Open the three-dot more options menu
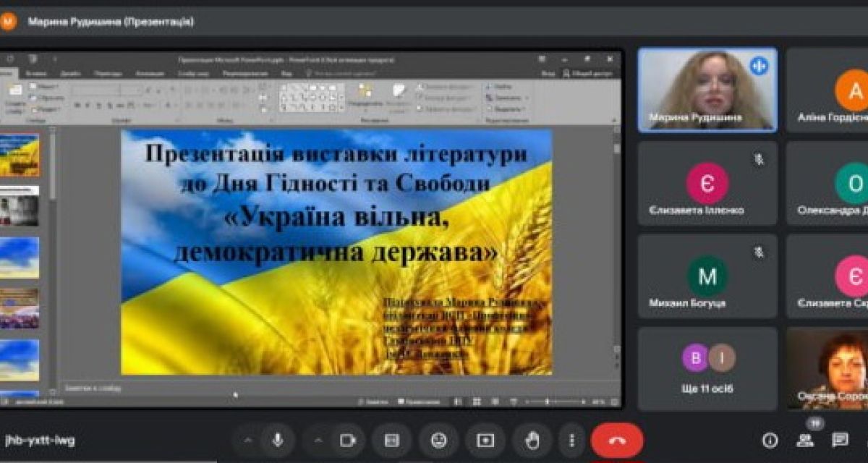The image size is (868, 463). (x=572, y=440)
